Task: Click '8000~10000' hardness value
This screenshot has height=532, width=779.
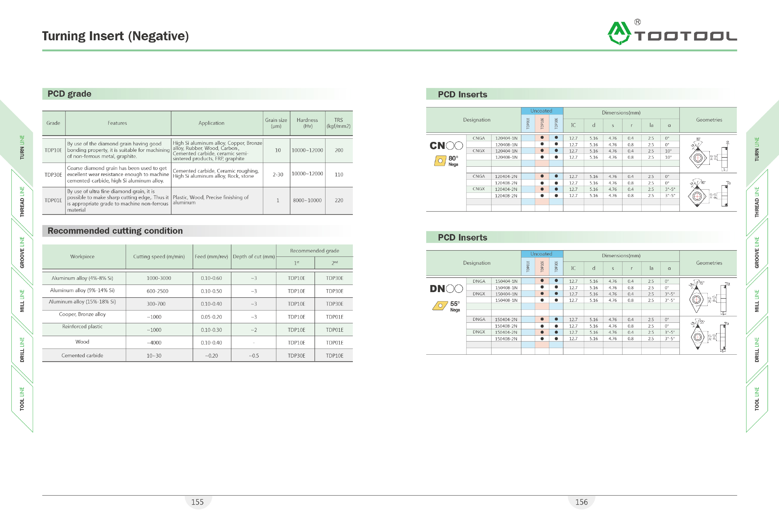Action: click(x=307, y=200)
